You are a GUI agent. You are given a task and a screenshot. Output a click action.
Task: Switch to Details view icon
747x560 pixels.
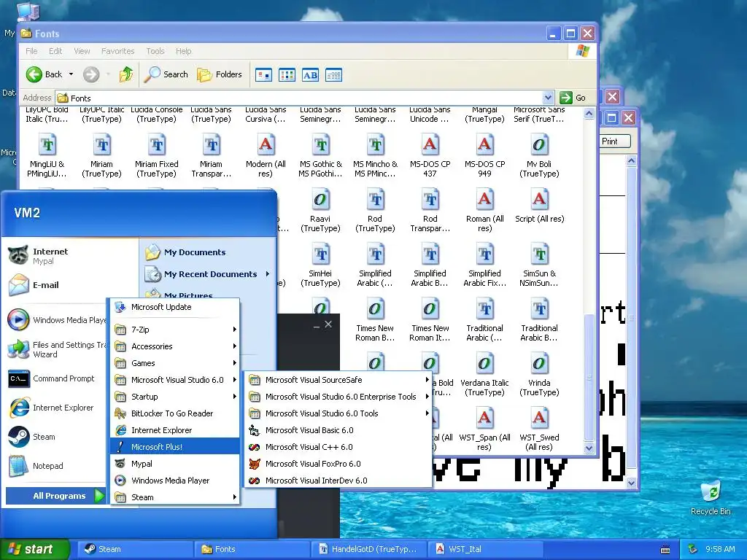pos(333,75)
